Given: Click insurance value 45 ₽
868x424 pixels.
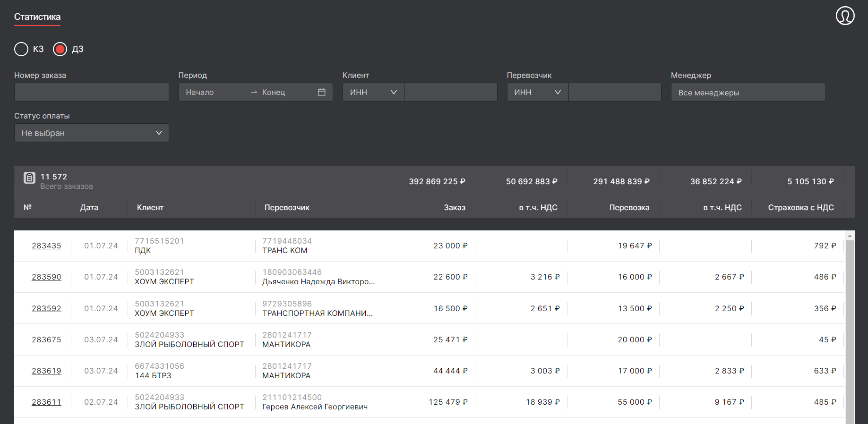Looking at the screenshot, I should point(827,339).
